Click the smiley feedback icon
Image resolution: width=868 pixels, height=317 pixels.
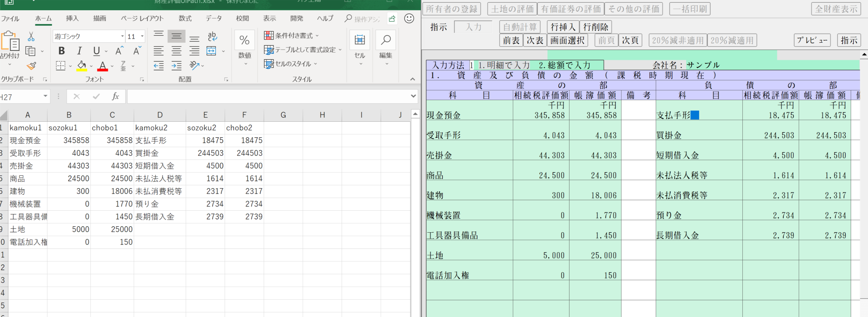(x=409, y=19)
